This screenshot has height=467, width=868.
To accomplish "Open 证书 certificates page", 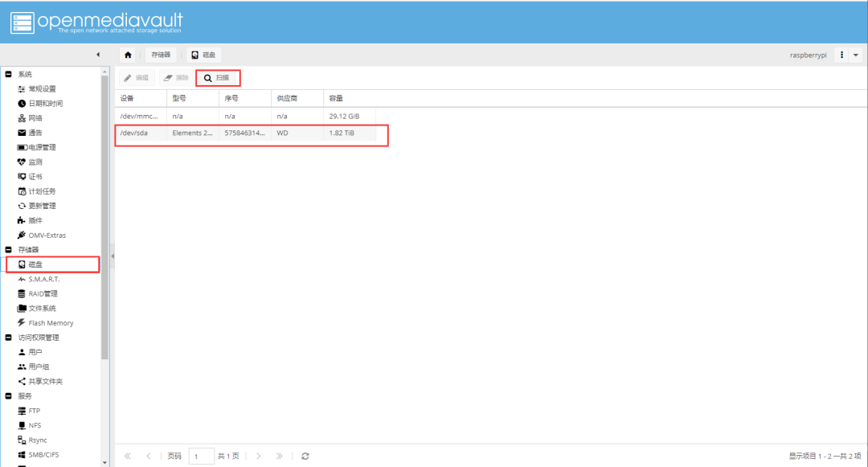I will [35, 177].
